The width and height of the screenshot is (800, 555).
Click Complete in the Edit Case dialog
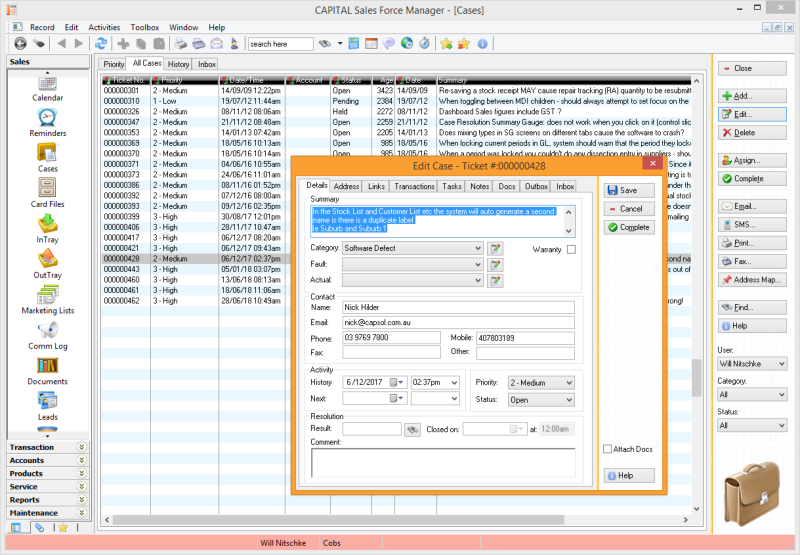coord(629,228)
